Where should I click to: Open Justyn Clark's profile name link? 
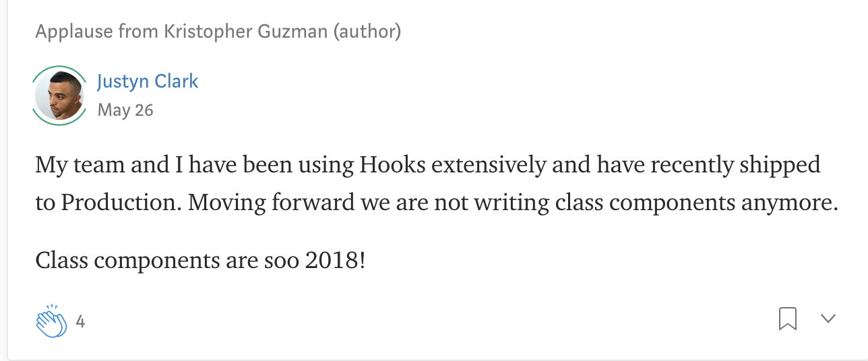tap(148, 81)
